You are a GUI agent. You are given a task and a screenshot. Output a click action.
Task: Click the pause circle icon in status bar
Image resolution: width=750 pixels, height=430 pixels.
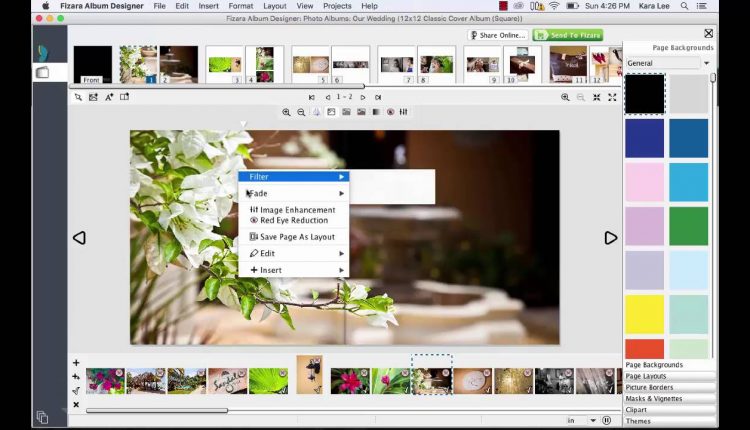point(607,420)
